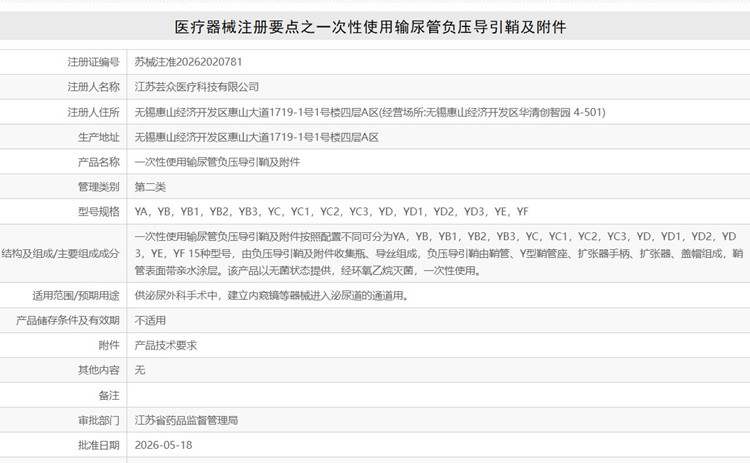Viewport: 750px width, 463px height.
Task: Click the 不适用 value
Action: pos(150,320)
